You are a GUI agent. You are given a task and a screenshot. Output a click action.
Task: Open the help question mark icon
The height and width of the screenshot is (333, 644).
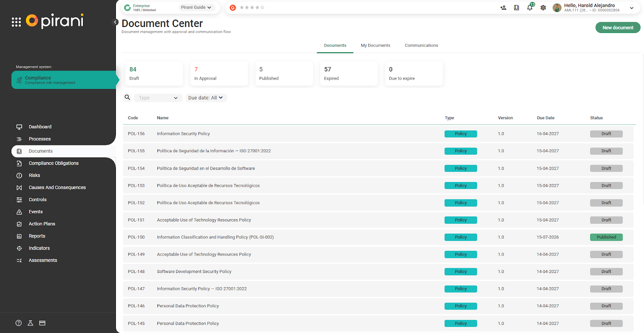coord(19,323)
